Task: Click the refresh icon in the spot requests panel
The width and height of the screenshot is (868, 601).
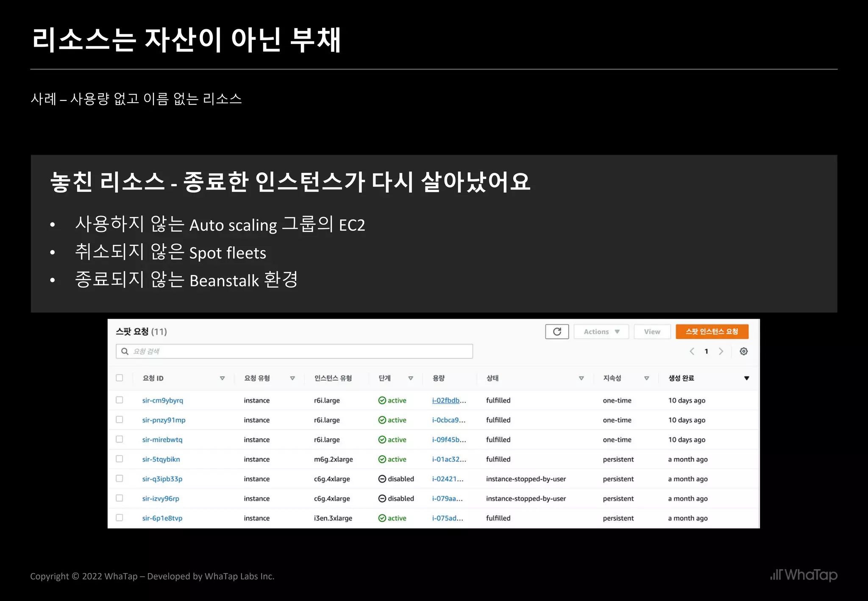Action: point(557,331)
